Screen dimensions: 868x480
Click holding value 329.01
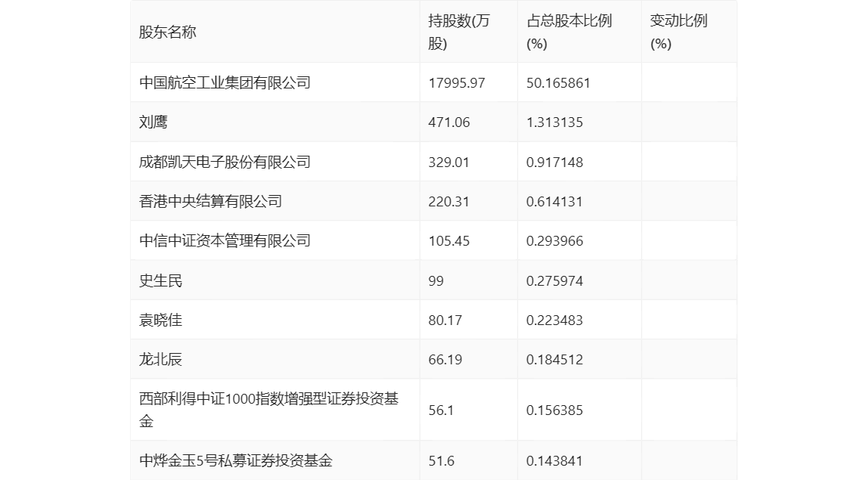[x=449, y=163]
